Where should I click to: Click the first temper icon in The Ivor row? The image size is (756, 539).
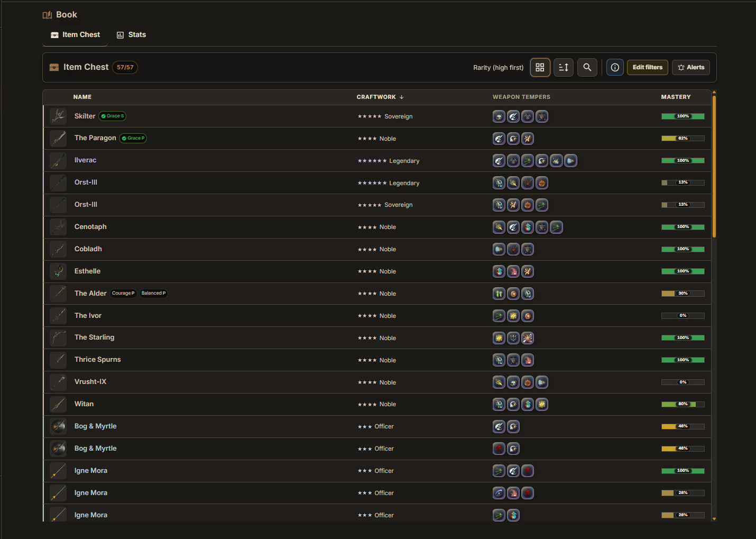pos(499,316)
